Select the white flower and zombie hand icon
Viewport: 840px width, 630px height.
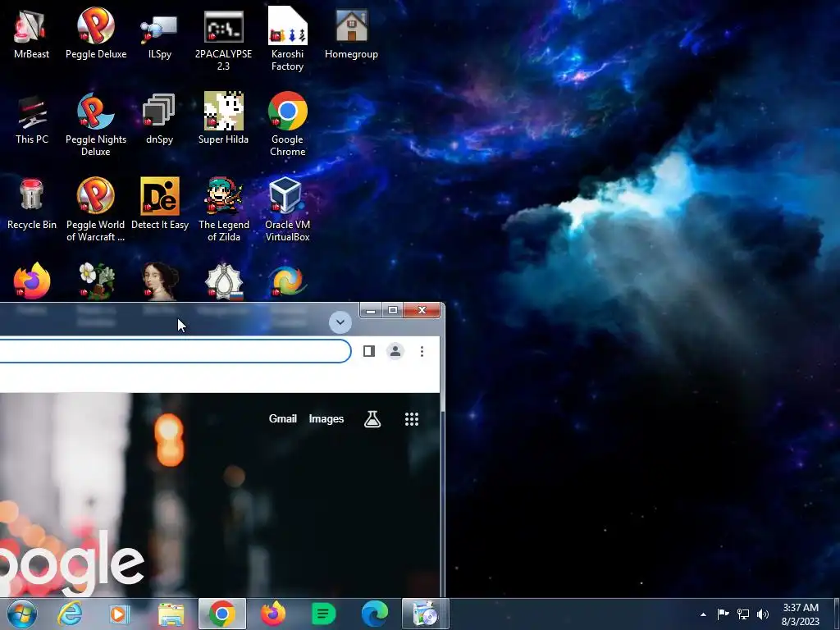(96, 281)
